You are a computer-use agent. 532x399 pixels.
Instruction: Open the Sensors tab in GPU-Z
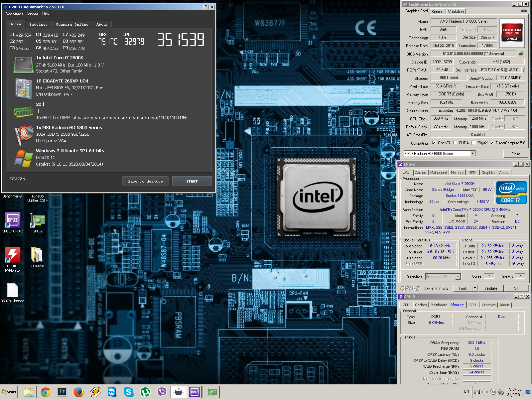tap(438, 11)
